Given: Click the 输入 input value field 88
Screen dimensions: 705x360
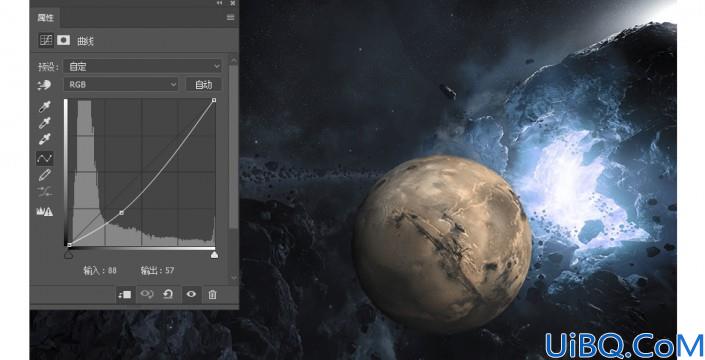Looking at the screenshot, I should pyautogui.click(x=112, y=271).
